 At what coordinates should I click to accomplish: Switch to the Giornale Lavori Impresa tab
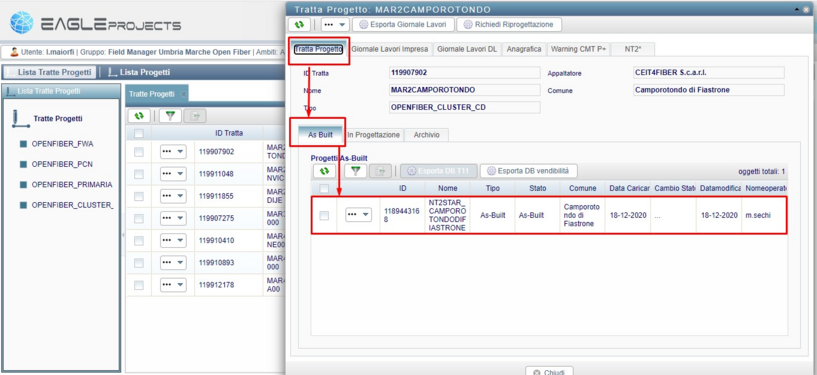click(x=390, y=49)
